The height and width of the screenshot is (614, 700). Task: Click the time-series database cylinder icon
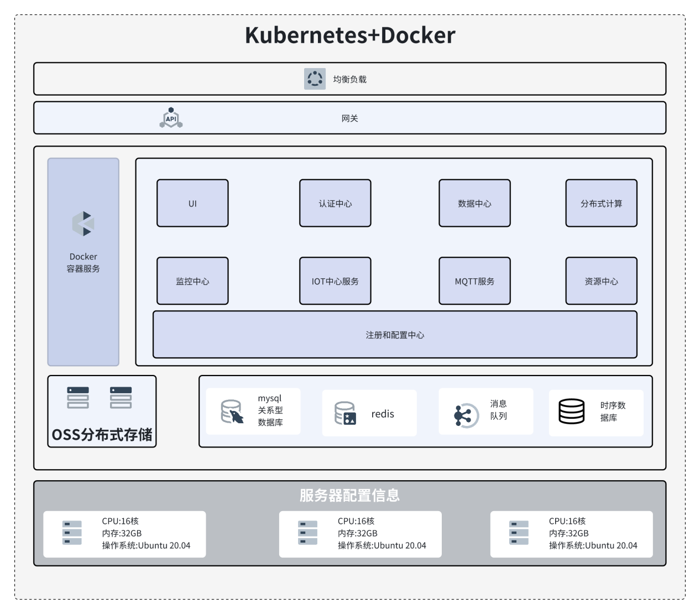(571, 411)
